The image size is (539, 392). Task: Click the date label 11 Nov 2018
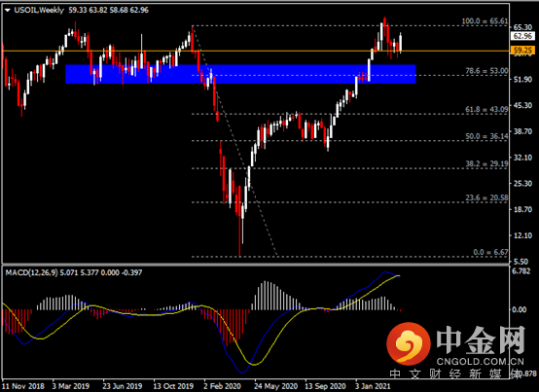23,386
